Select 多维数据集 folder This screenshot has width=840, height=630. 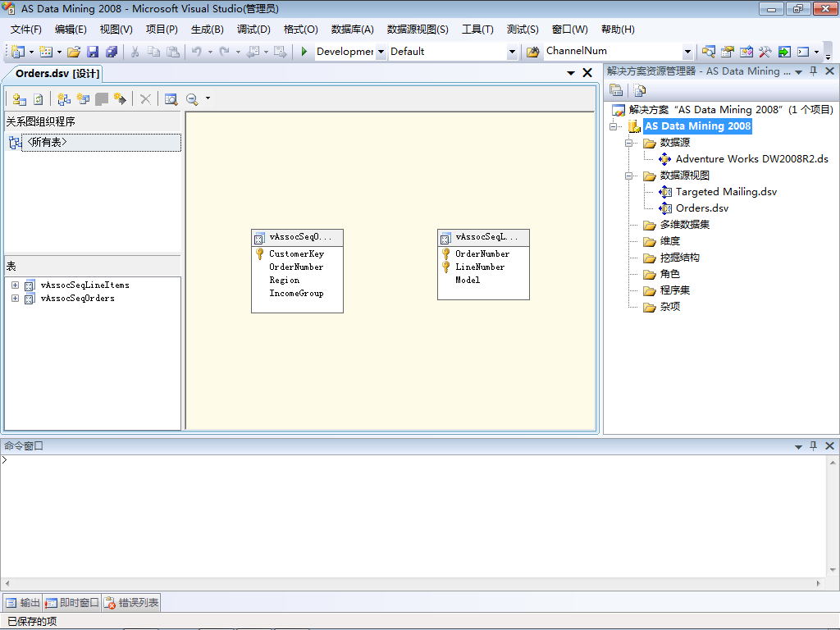685,225
